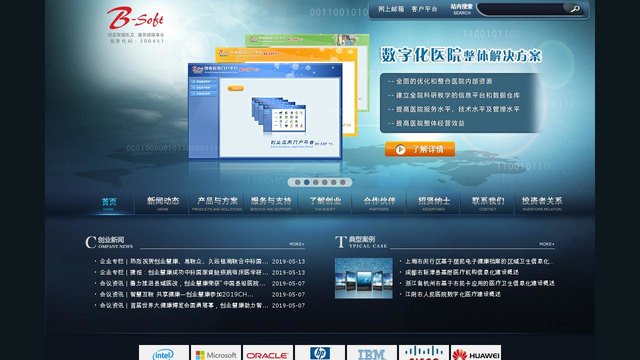The height and width of the screenshot is (360, 640).
Task: Open the 客户平台 customer platform link
Action: (x=424, y=9)
